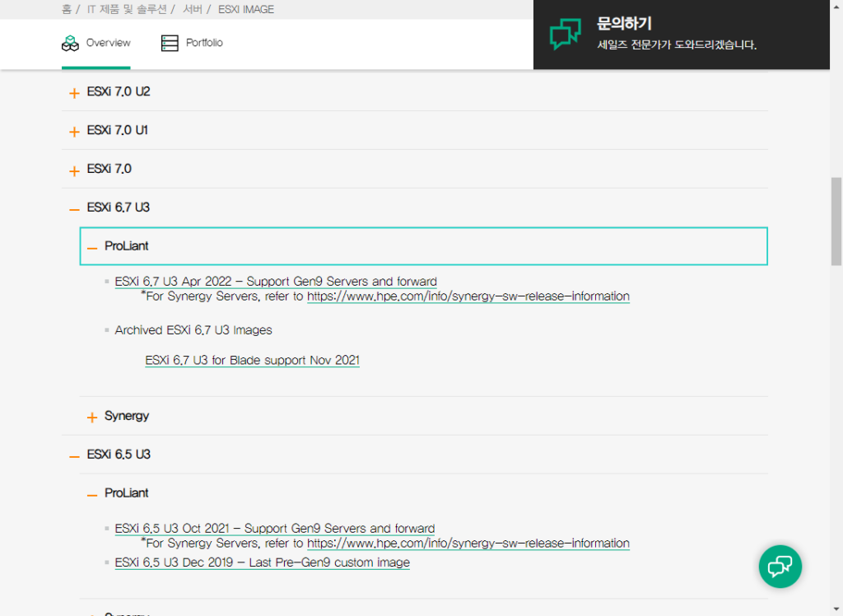Viewport: 843px width, 616px height.
Task: Click the 서버 breadcrumb link
Action: click(193, 9)
